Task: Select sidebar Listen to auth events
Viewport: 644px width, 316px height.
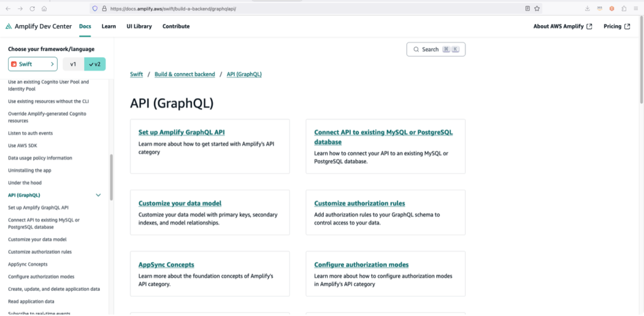Action: [x=30, y=133]
